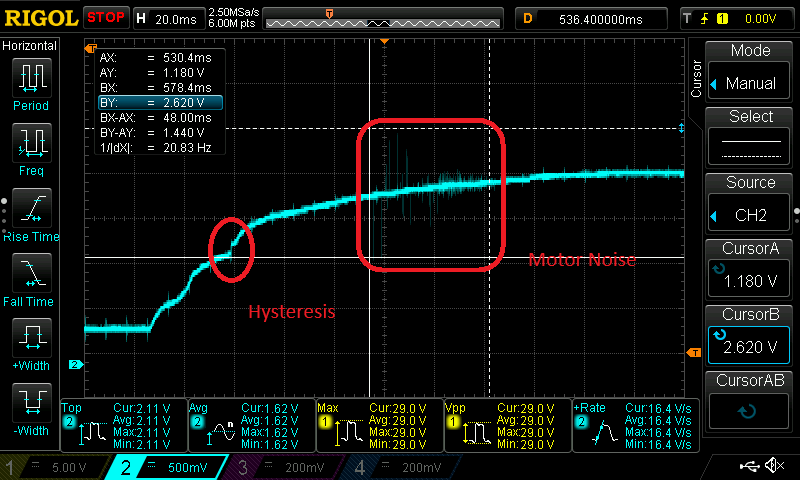Select channel 3 tab at 200mV
Viewport: 800px width, 480px height.
tap(283, 467)
